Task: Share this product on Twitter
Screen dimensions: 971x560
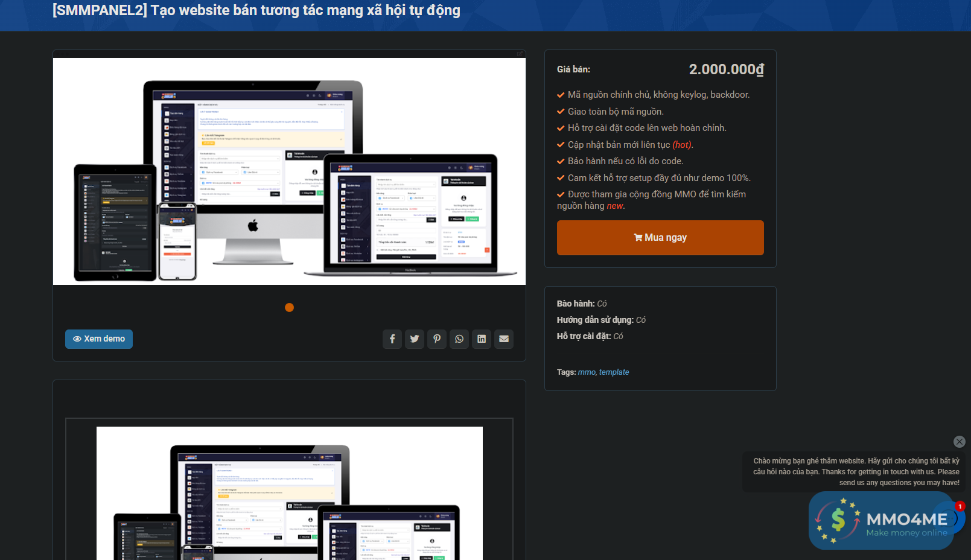Action: pos(415,339)
